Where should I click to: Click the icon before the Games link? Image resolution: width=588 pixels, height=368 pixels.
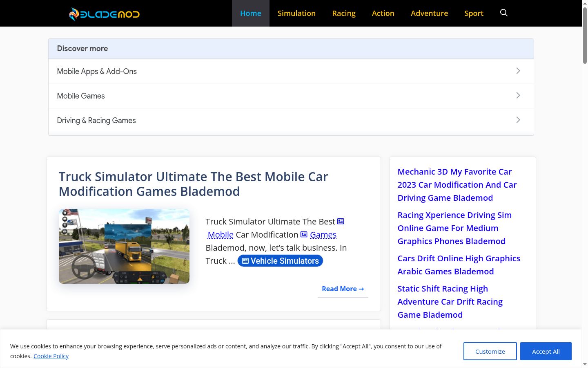(x=304, y=235)
